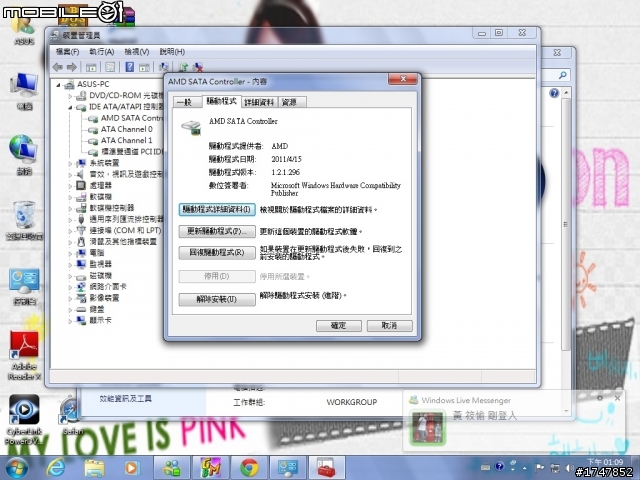Toggle the action pane toolbar icon
The image size is (640, 480).
tap(144, 67)
